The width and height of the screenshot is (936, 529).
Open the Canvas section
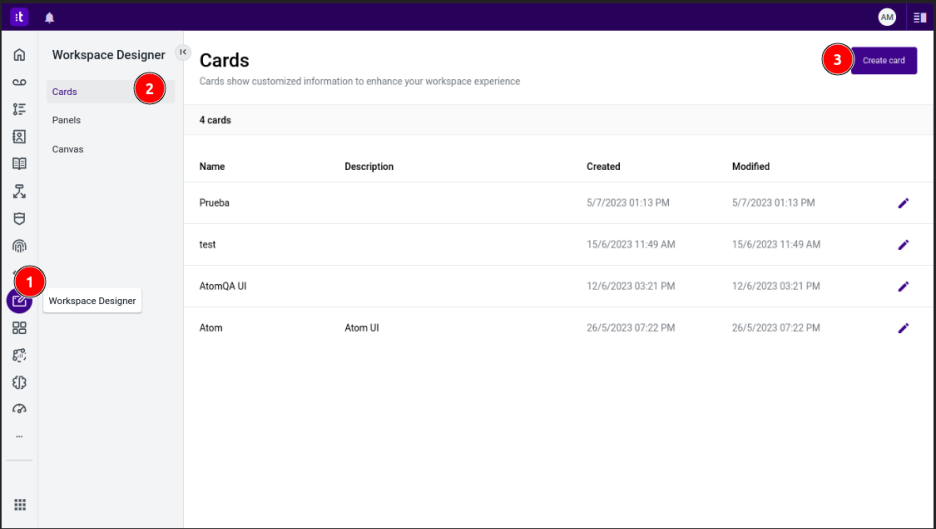click(68, 149)
